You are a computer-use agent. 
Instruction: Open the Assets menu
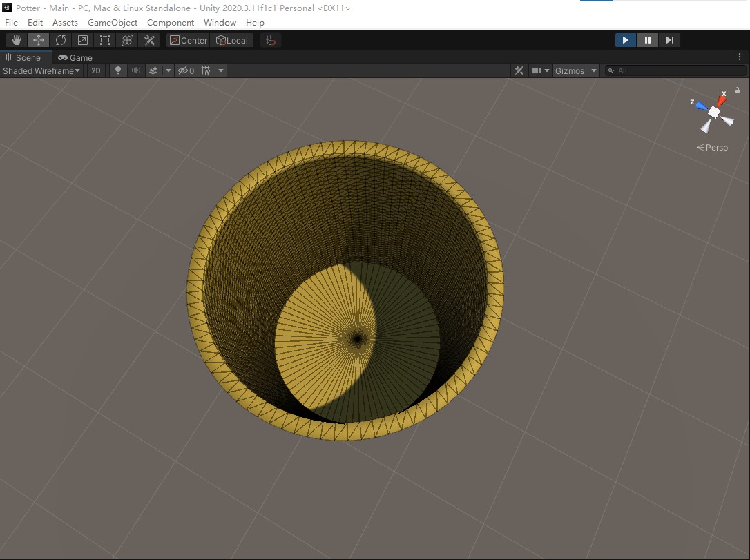[65, 23]
